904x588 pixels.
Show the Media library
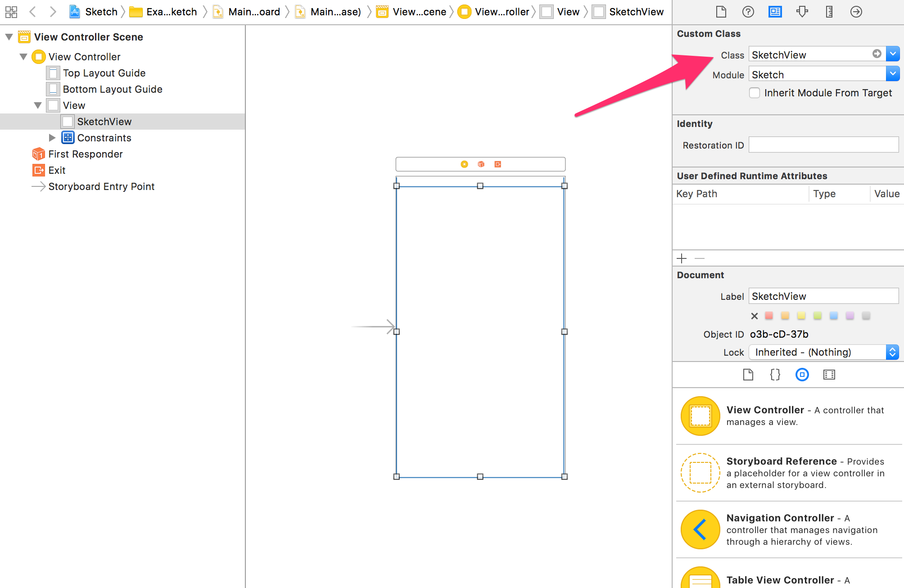click(829, 375)
